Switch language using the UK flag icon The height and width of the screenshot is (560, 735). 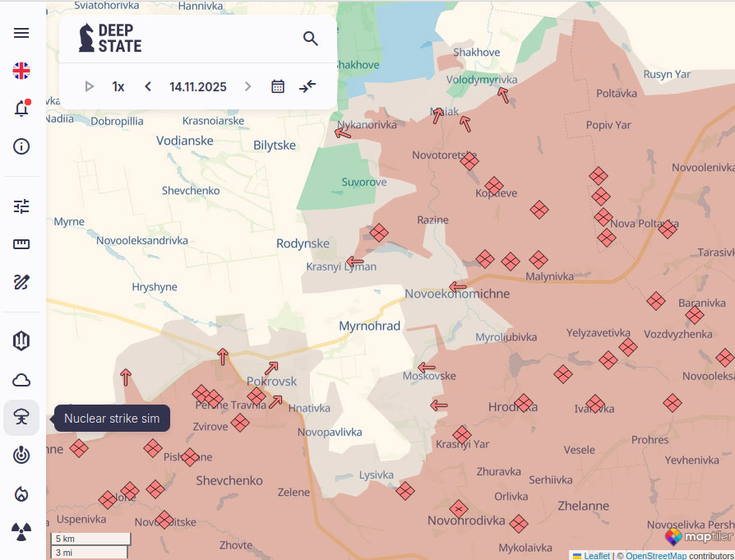pos(21,71)
